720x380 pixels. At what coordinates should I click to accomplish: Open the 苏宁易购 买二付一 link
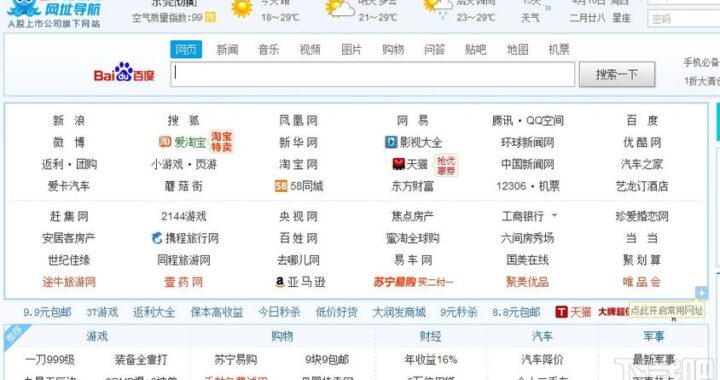pos(413,282)
